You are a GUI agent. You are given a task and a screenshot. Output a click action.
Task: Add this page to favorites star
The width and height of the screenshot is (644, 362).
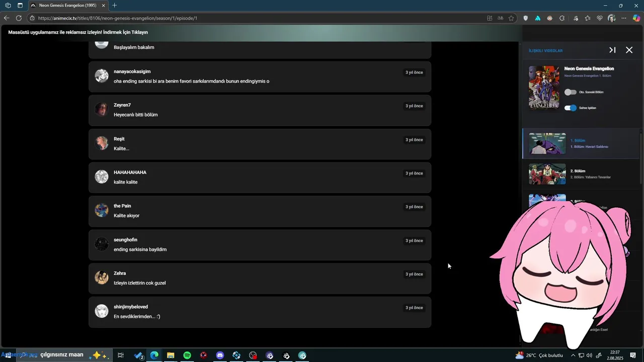point(511,18)
